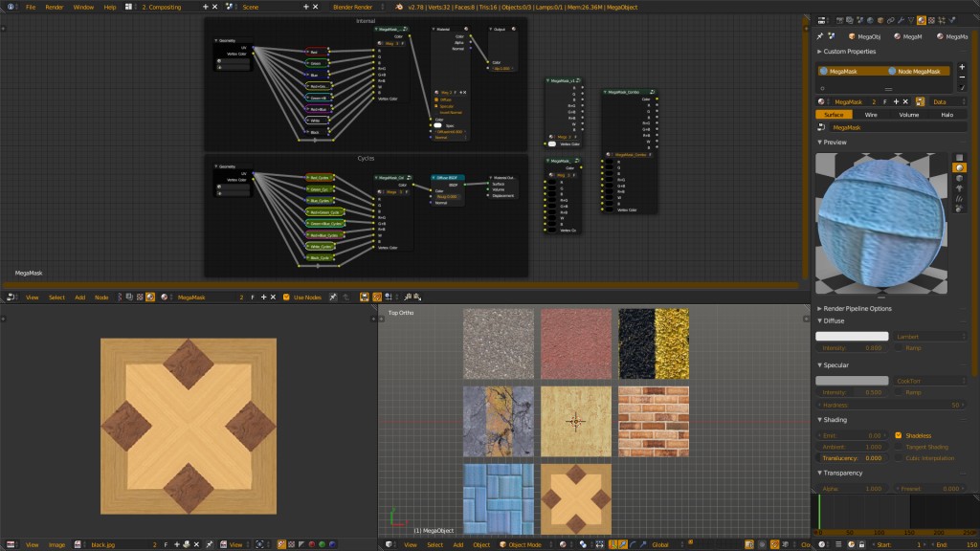Click F to add fake user for MegaMask

[885, 101]
